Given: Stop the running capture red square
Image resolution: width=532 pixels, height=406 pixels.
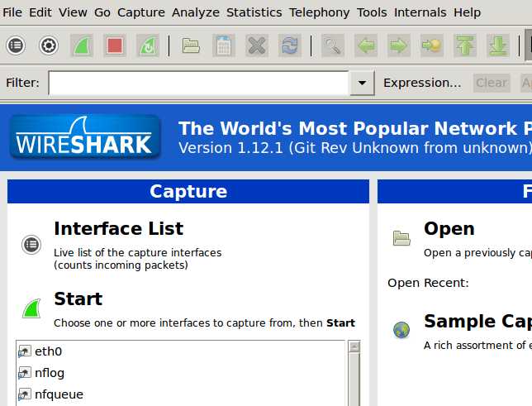Looking at the screenshot, I should [115, 45].
